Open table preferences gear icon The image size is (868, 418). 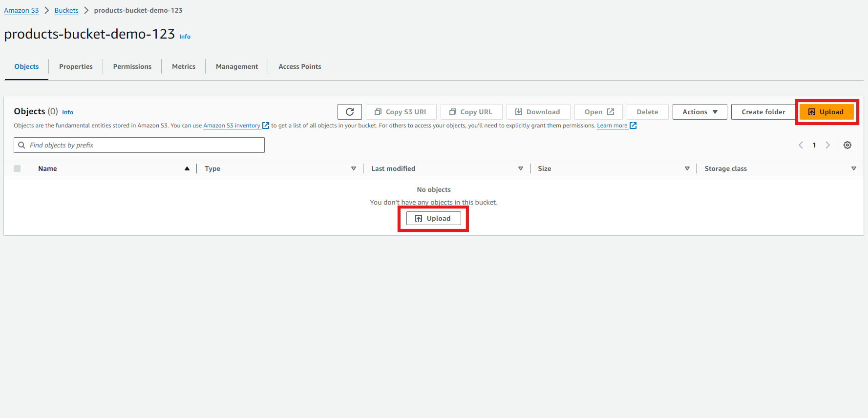coord(847,145)
